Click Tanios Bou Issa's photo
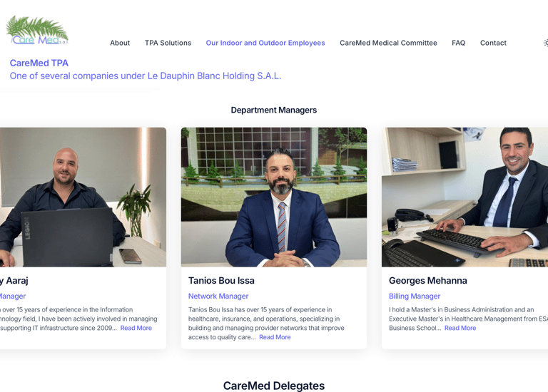Viewport: 548px width, 392px height. [274, 197]
